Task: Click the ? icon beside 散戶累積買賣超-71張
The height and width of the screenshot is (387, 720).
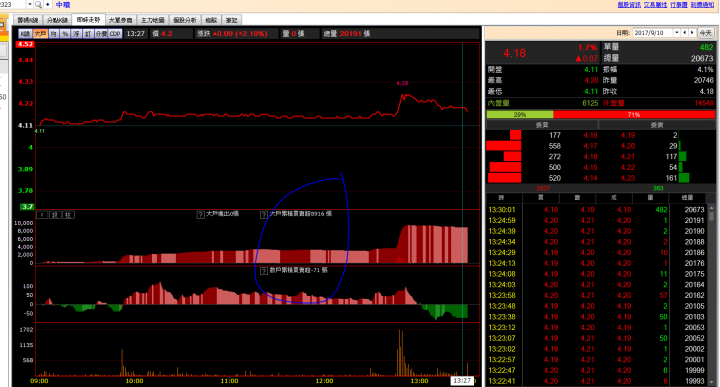Action: tap(264, 271)
